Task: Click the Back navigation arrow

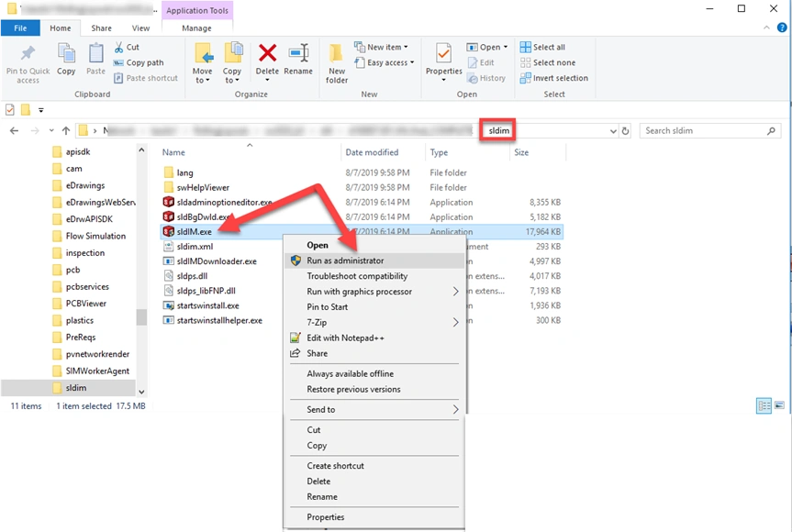Action: click(x=14, y=131)
